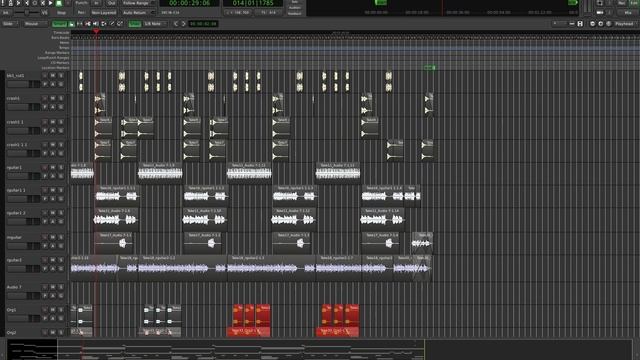Image resolution: width=640 pixels, height=360 pixels.
Task: Nudge forward with the right arrow
Action: [184, 24]
